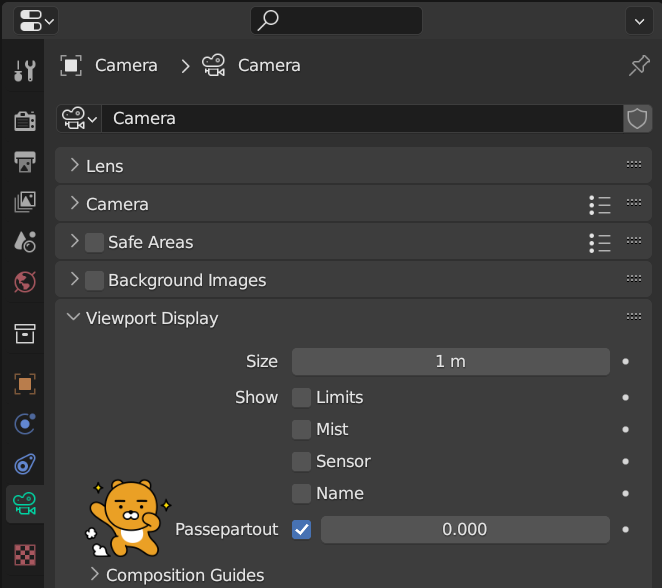Click the Passepartout animate property dot
The width and height of the screenshot is (662, 588).
[626, 530]
